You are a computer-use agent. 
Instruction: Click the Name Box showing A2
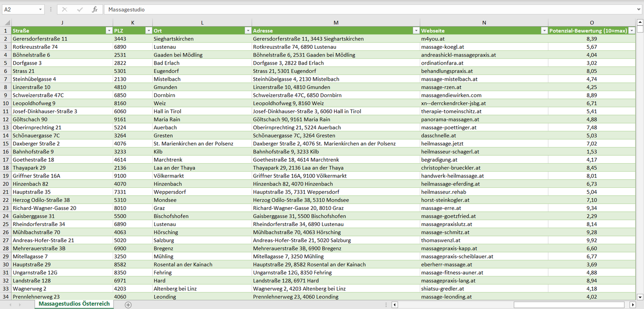pyautogui.click(x=22, y=9)
